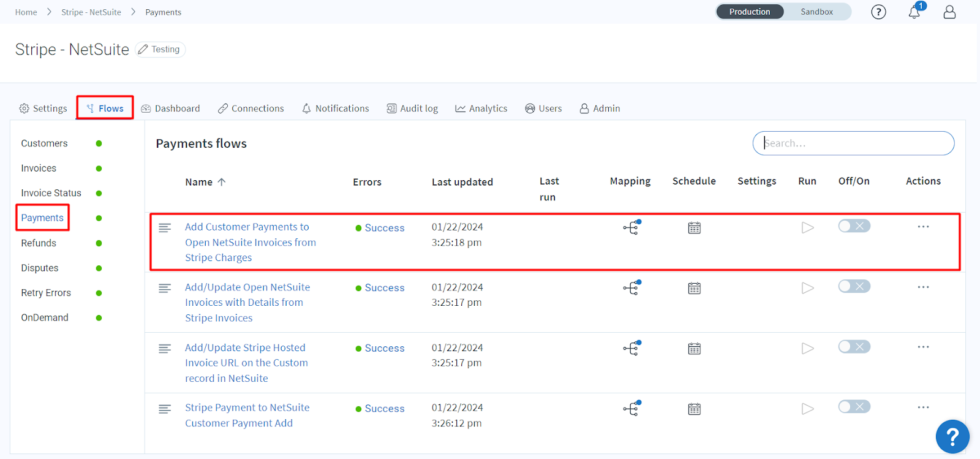Open the notifications bell with badge
The image size is (980, 459).
pyautogui.click(x=915, y=11)
